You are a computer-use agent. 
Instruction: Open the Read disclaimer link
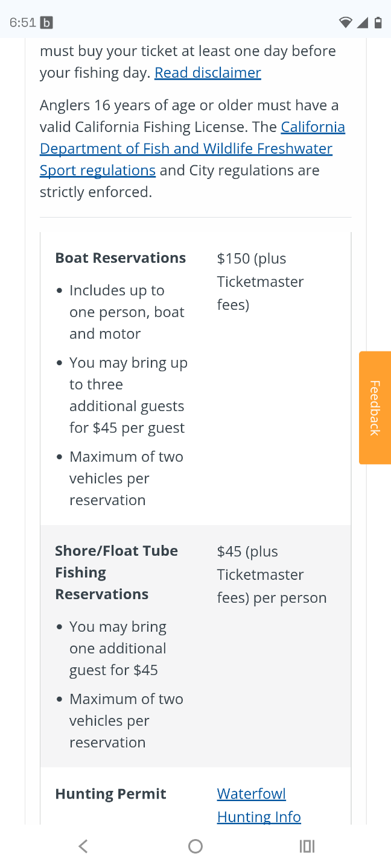click(208, 73)
